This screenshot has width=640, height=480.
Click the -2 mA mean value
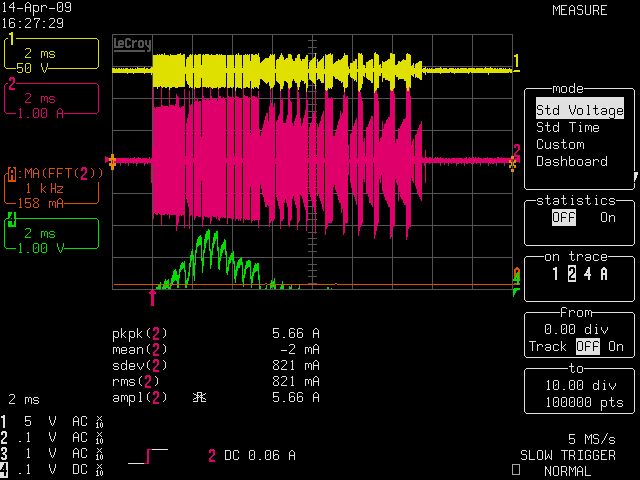(300, 349)
